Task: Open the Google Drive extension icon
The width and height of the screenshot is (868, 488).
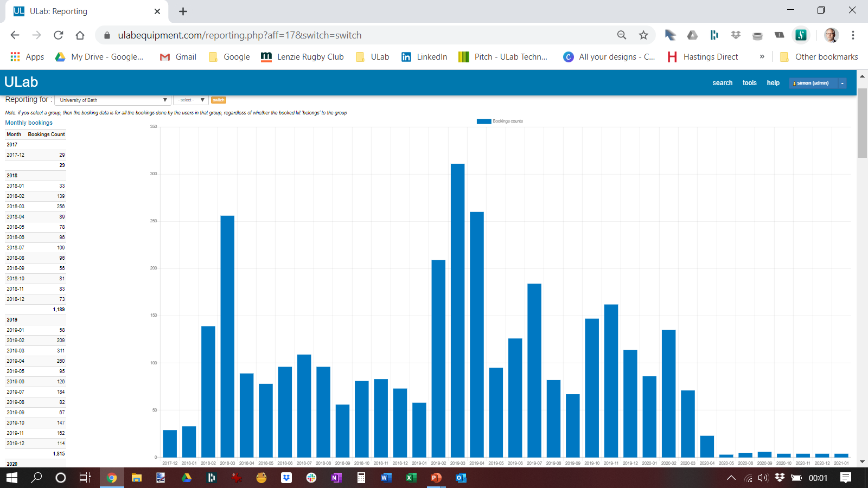Action: (692, 35)
